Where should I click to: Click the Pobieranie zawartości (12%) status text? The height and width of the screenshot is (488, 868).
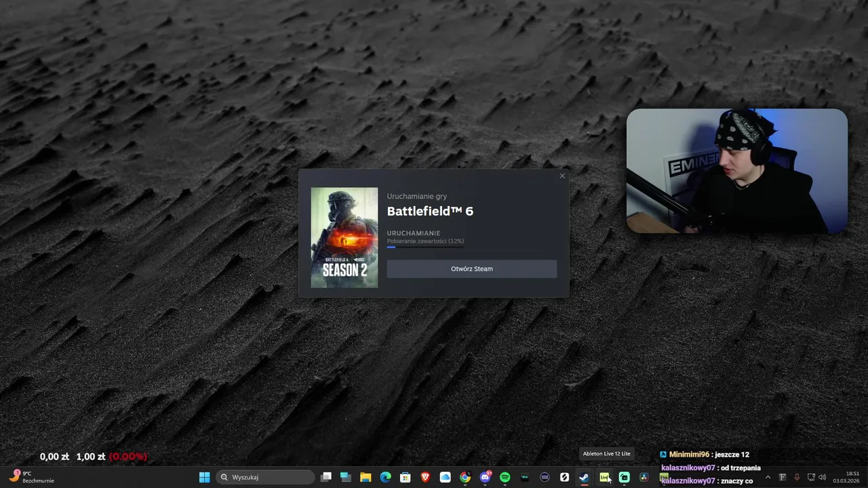[425, 241]
